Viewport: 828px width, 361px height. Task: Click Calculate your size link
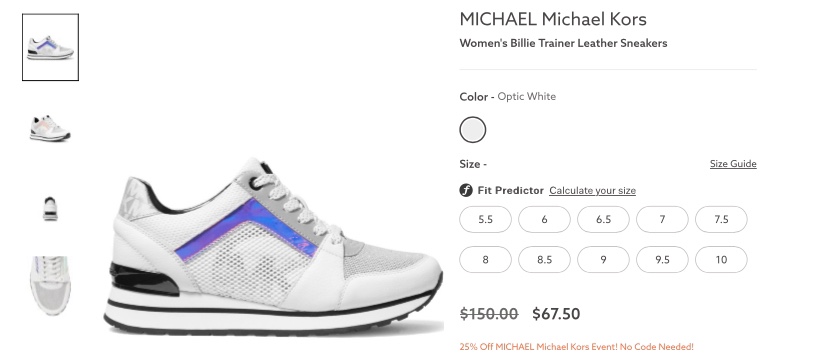click(x=592, y=191)
